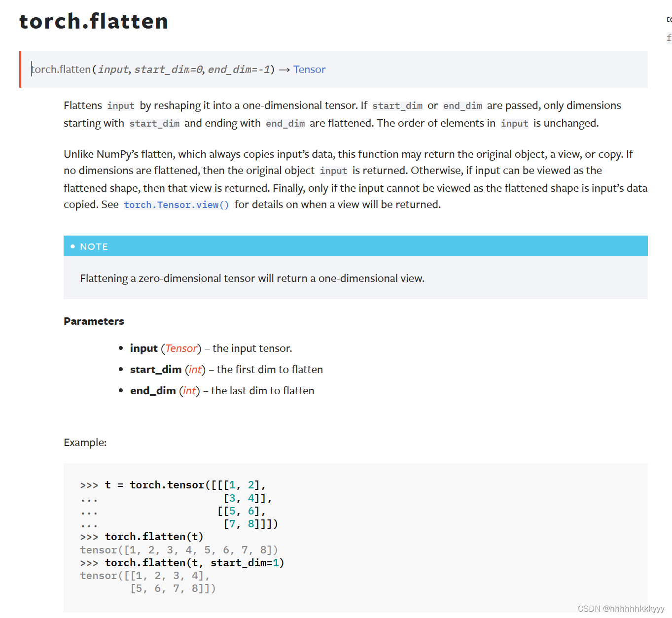Select the bold start_dim parameter name
Image resolution: width=672 pixels, height=618 pixels.
[156, 369]
